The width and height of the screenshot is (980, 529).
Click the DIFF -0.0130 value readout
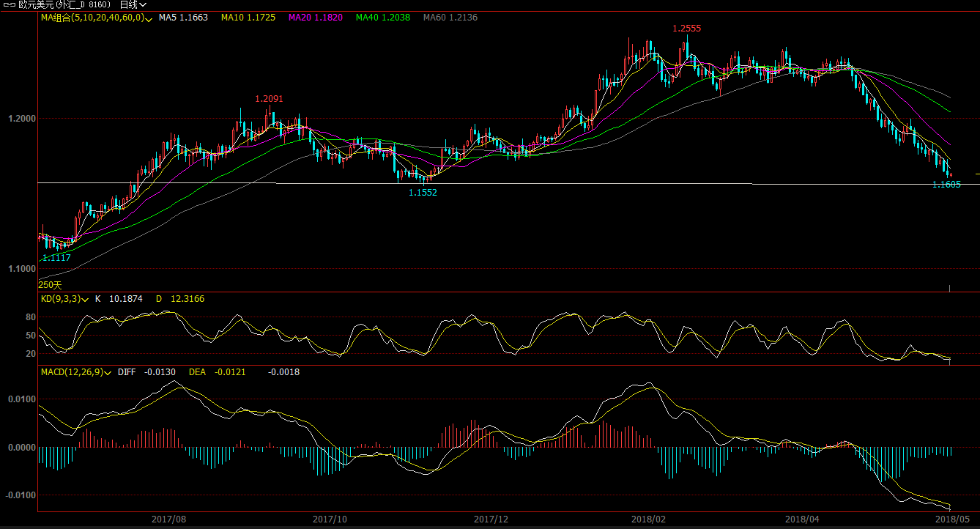tap(148, 372)
